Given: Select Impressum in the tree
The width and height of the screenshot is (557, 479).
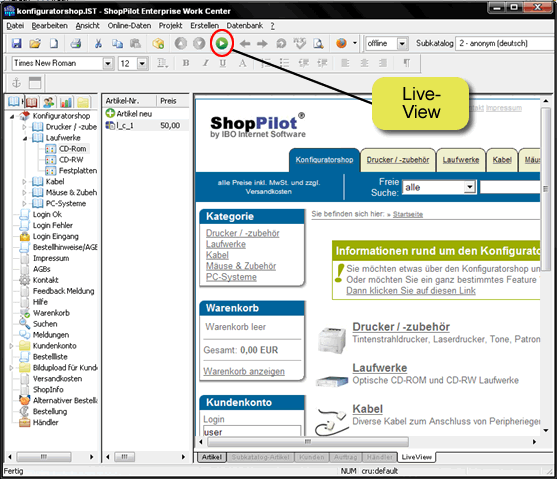Looking at the screenshot, I should (x=51, y=258).
